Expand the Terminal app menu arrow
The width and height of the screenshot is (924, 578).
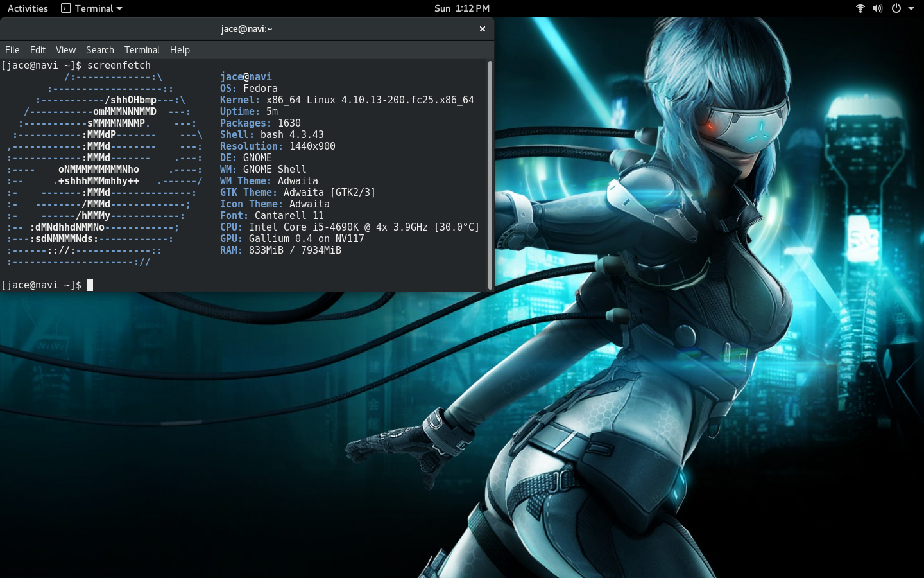119,9
